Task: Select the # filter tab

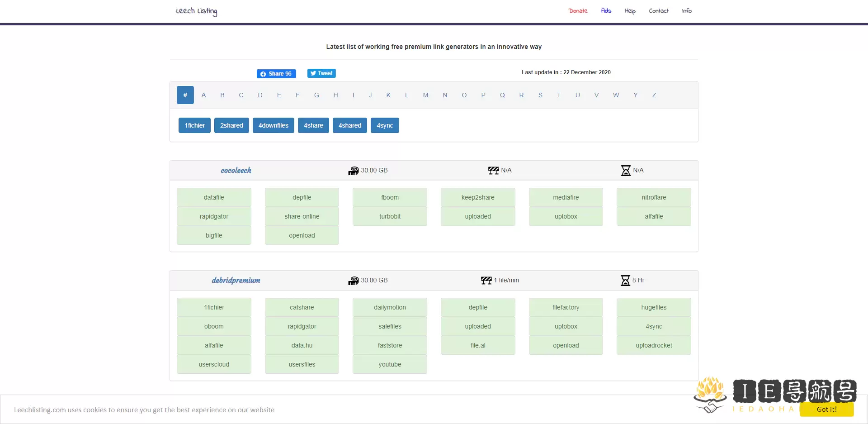Action: click(x=185, y=95)
